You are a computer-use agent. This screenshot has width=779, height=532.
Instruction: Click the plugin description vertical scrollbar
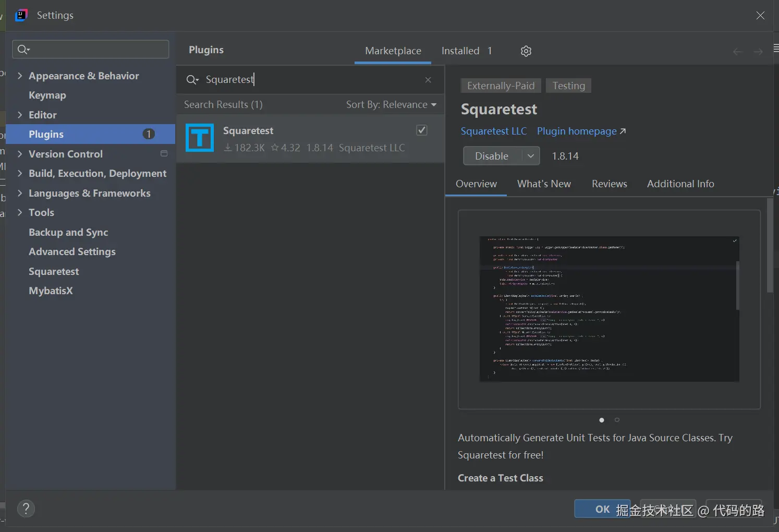tap(770, 245)
